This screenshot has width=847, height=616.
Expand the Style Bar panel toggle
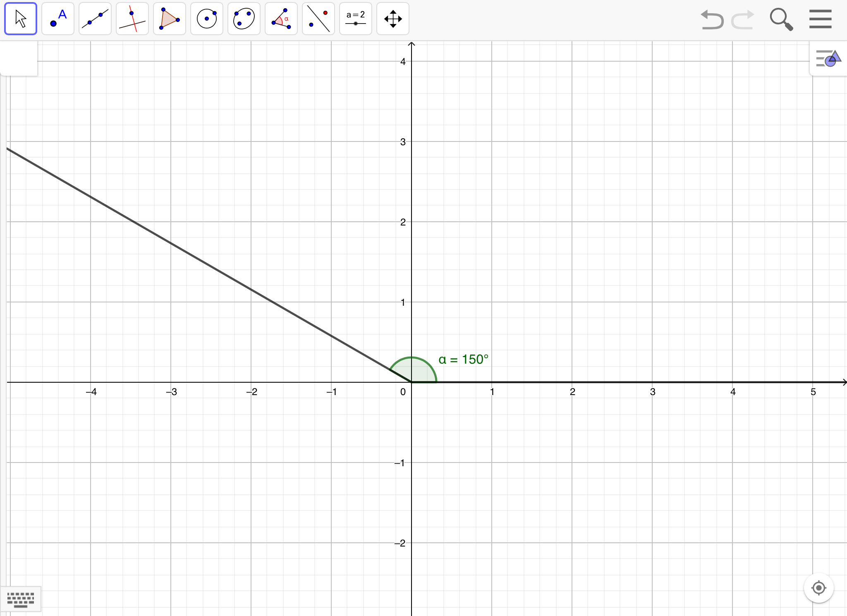(828, 59)
